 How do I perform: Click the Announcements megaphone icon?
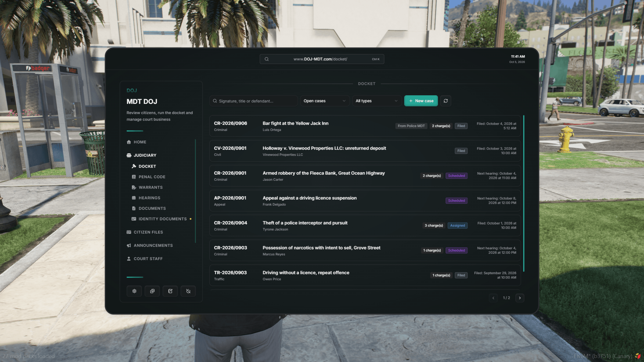tap(129, 246)
